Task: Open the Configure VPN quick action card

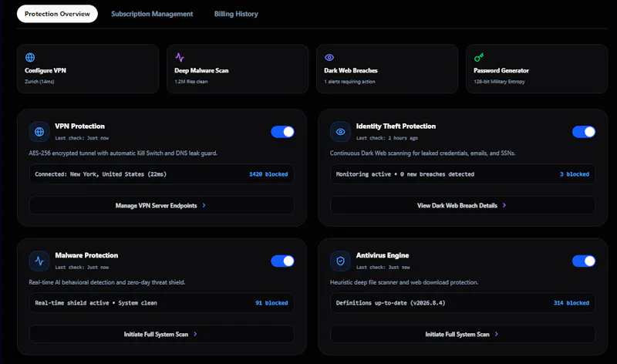Action: (x=88, y=69)
